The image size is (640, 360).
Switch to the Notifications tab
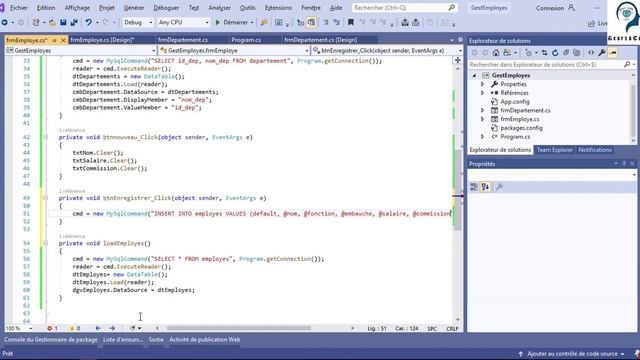(x=595, y=150)
